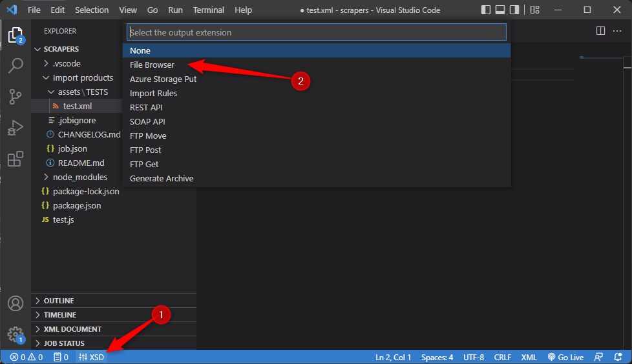Expand the TIMELINE section
632x364 pixels.
pyautogui.click(x=114, y=315)
